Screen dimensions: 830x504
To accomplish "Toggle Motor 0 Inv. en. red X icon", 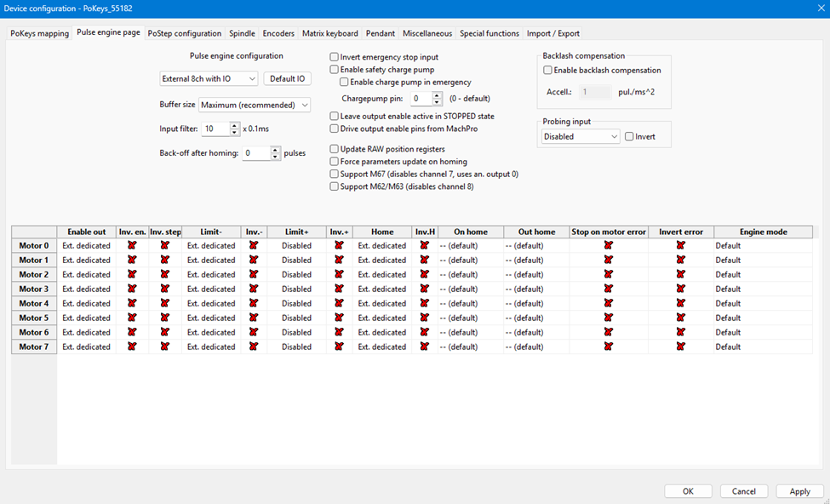I will point(132,245).
